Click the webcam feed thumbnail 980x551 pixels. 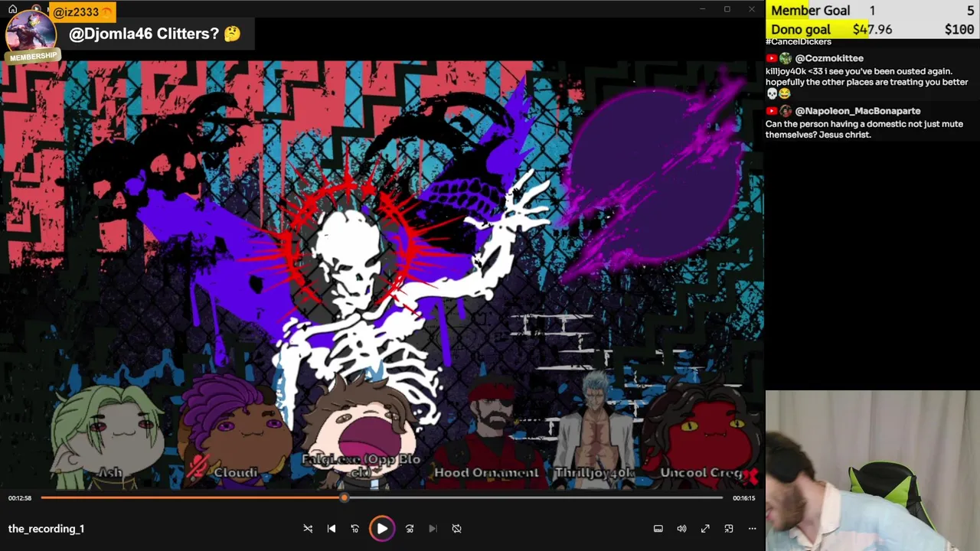[873, 471]
